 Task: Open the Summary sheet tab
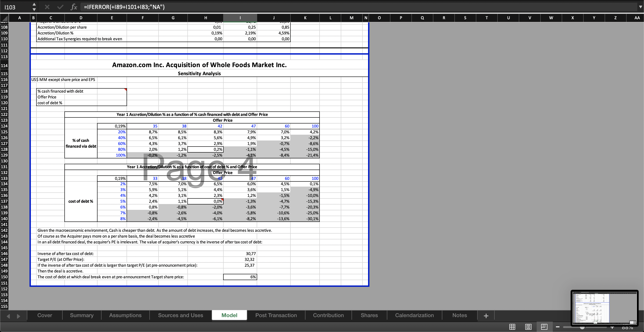(x=82, y=315)
